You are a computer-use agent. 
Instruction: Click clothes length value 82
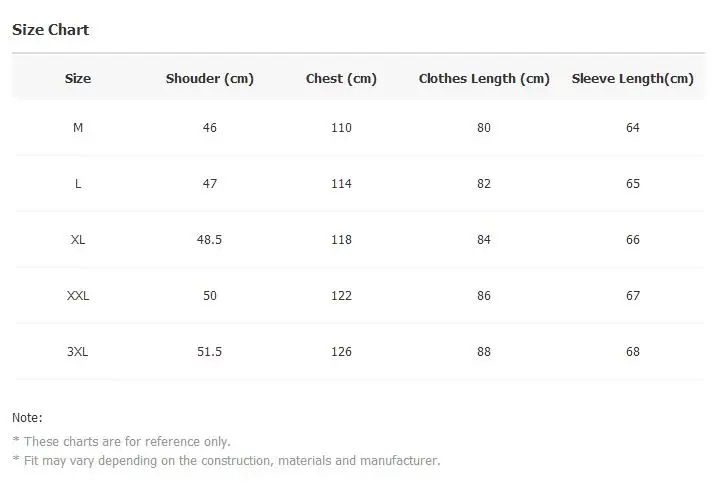coord(484,184)
